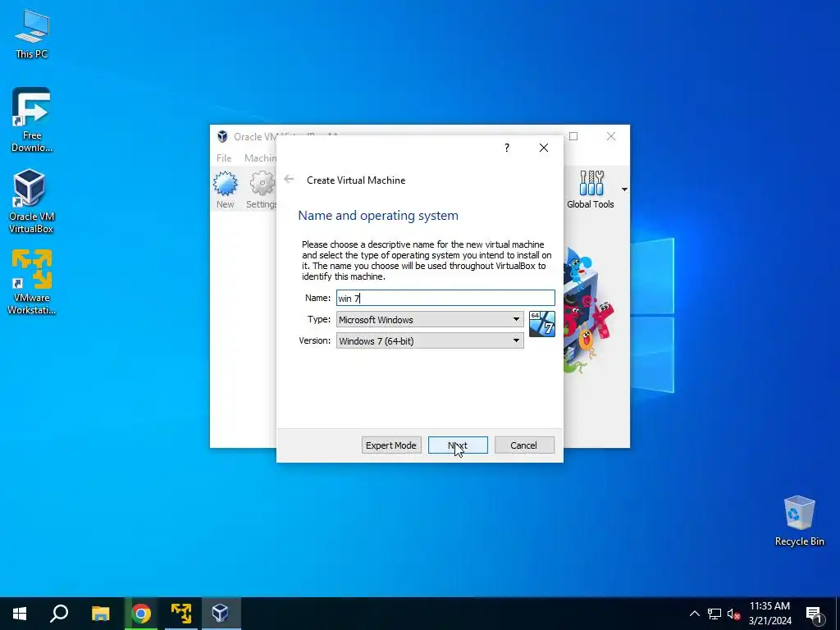Open the Type dropdown Microsoft Windows

[430, 319]
